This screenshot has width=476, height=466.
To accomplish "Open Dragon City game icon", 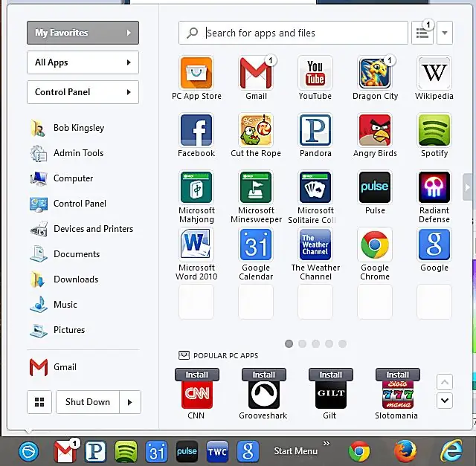I will click(375, 73).
